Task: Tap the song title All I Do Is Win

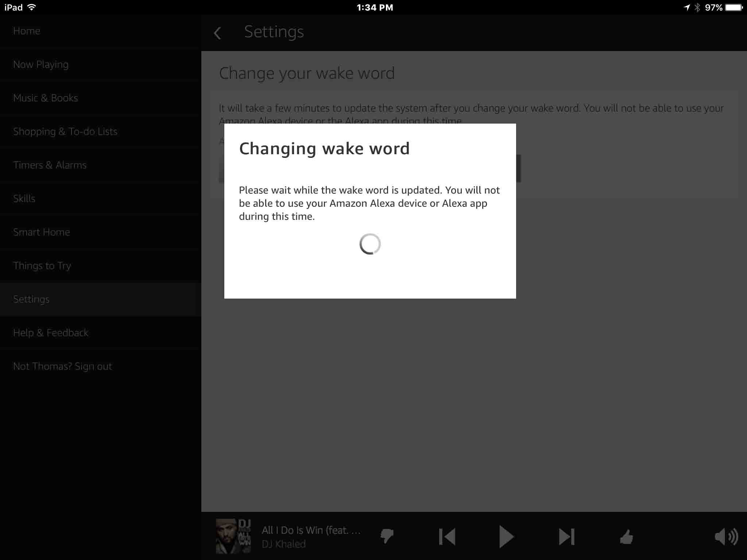Action: tap(311, 530)
